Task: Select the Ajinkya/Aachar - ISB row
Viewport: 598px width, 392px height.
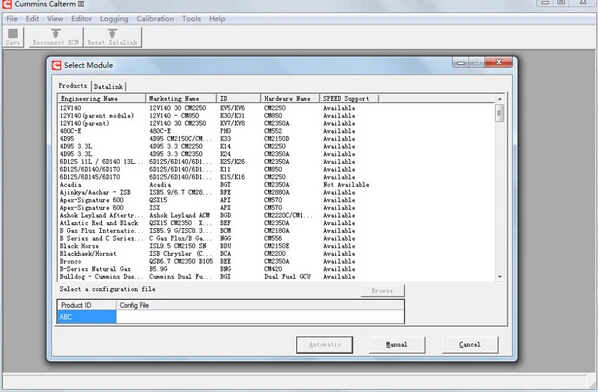Action: point(277,192)
